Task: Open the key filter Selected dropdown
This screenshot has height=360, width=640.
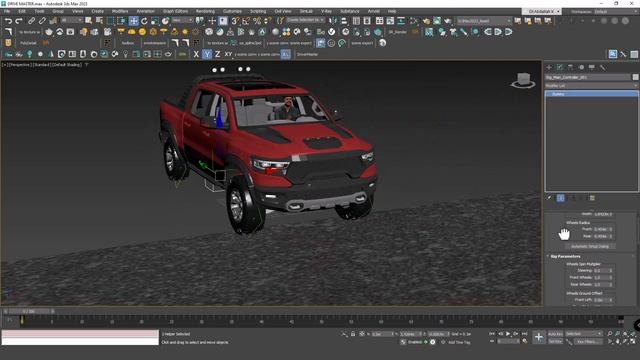Action: [584, 334]
